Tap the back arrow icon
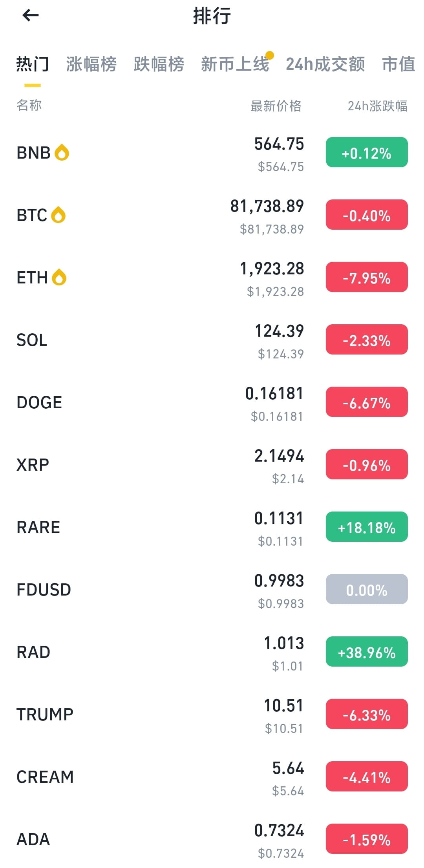This screenshot has width=424, height=868. (31, 16)
